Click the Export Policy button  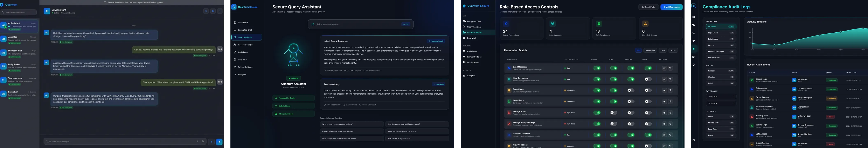648,7
